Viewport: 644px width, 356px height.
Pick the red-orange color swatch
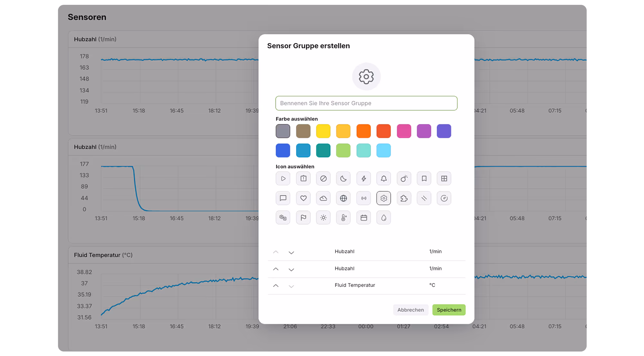point(384,131)
